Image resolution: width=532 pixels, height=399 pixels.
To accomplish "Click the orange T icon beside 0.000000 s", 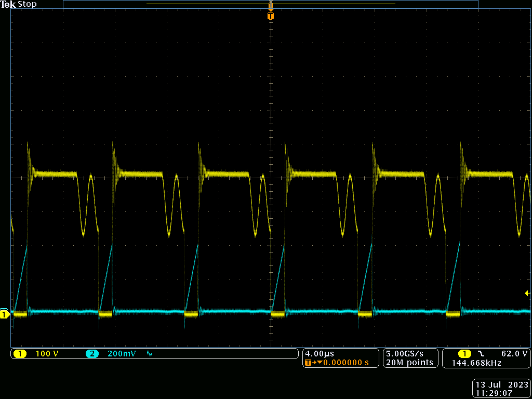I will [308, 362].
